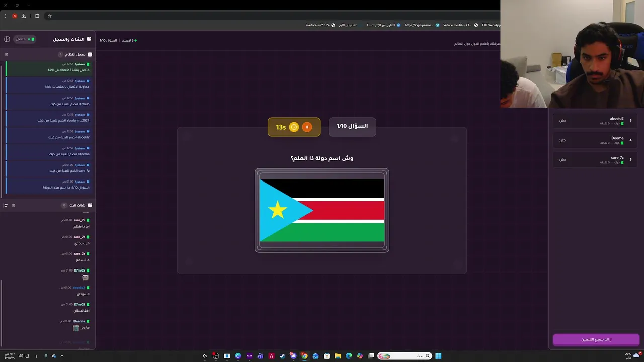Open Copilot from the taskbar
Image resolution: width=644 pixels, height=362 pixels.
pyautogui.click(x=360, y=356)
